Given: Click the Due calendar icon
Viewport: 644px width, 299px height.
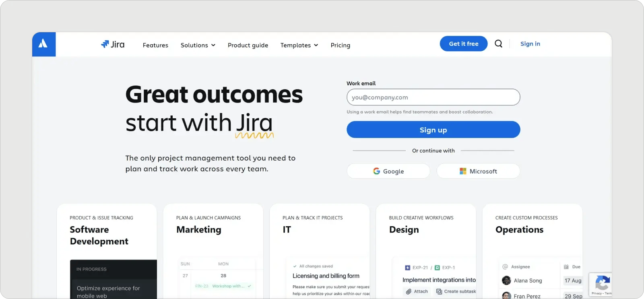Looking at the screenshot, I should (x=566, y=266).
